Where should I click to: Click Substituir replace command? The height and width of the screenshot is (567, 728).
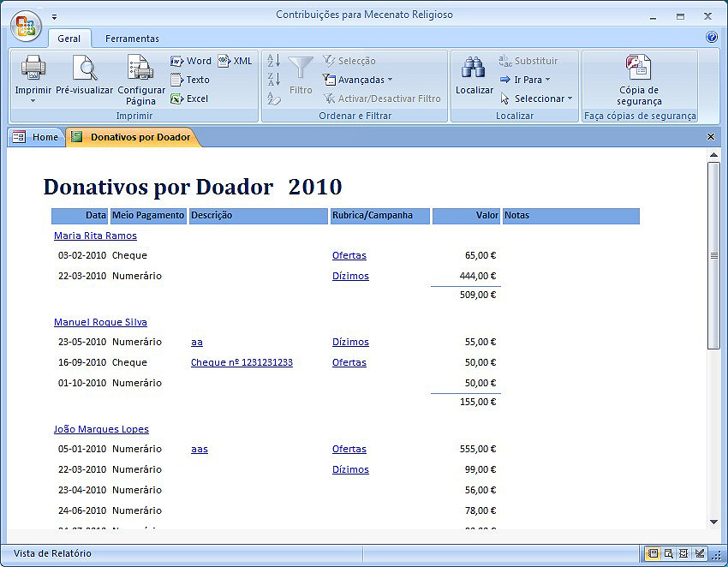point(528,61)
